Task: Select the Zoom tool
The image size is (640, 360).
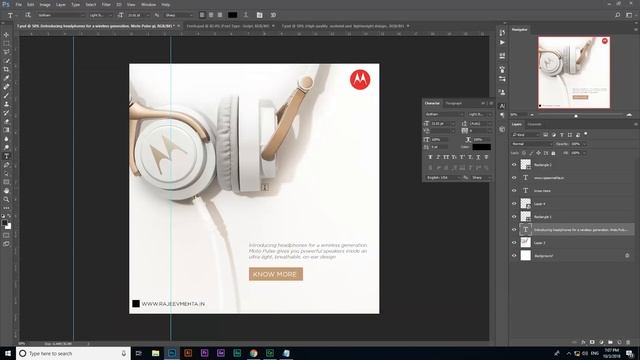Action: coord(6,200)
